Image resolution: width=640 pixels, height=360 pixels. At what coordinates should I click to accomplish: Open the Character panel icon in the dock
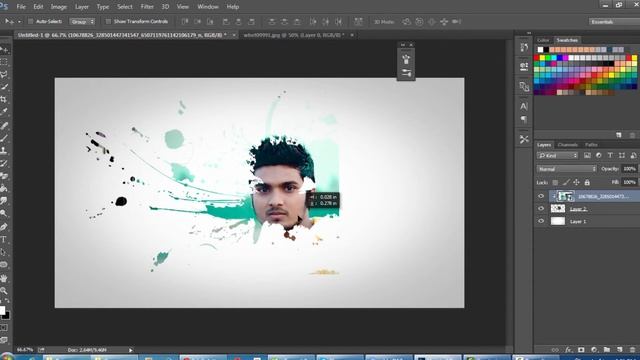coord(524,107)
